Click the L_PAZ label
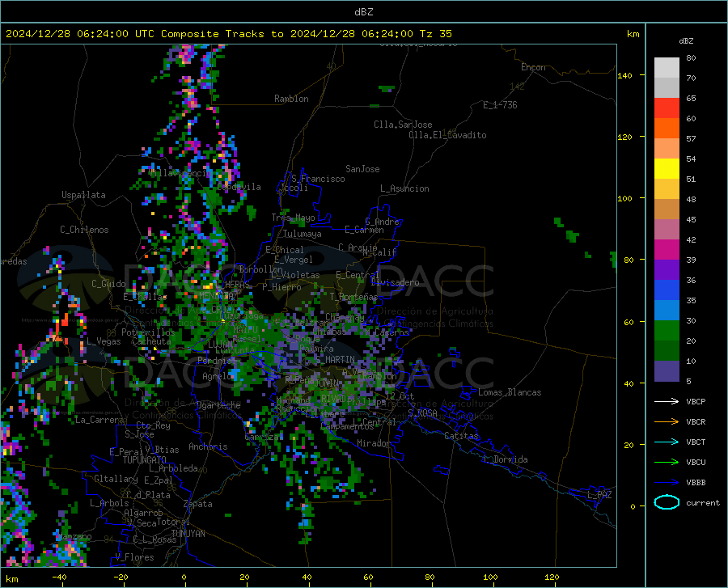This screenshot has height=588, width=728. click(599, 495)
